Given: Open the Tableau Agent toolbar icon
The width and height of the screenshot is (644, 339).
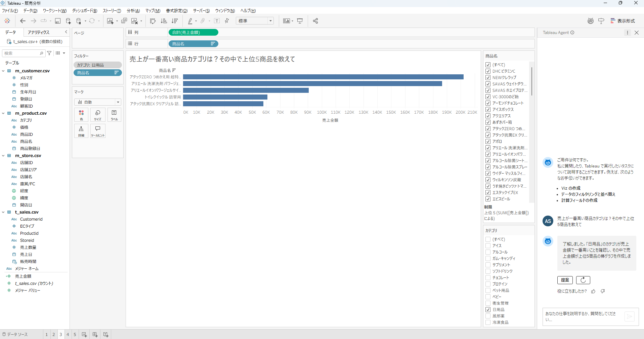Looking at the screenshot, I should pyautogui.click(x=591, y=21).
